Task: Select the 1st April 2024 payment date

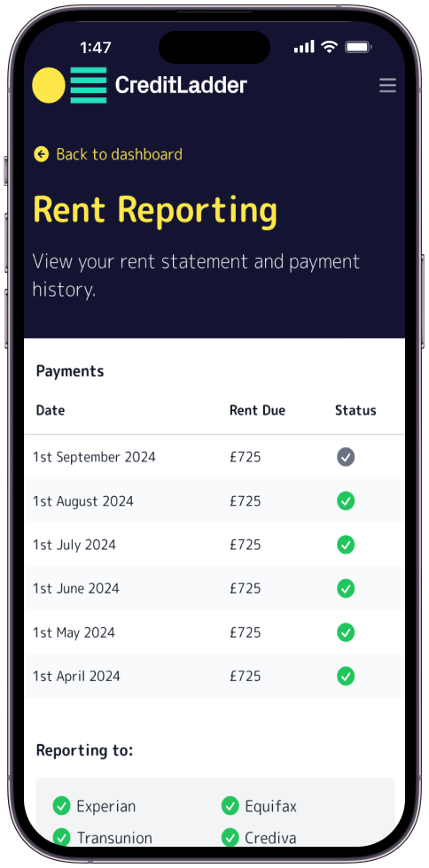Action: pos(76,676)
